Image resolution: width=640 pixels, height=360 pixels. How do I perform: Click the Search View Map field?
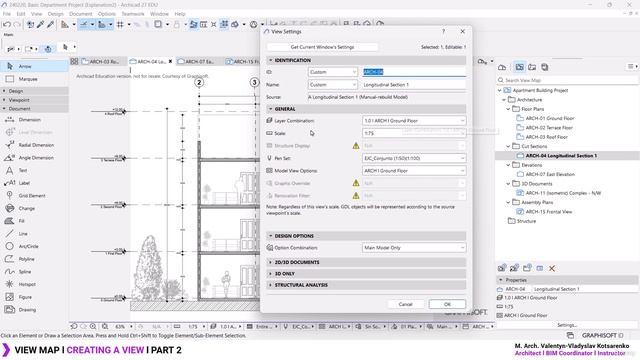click(567, 80)
